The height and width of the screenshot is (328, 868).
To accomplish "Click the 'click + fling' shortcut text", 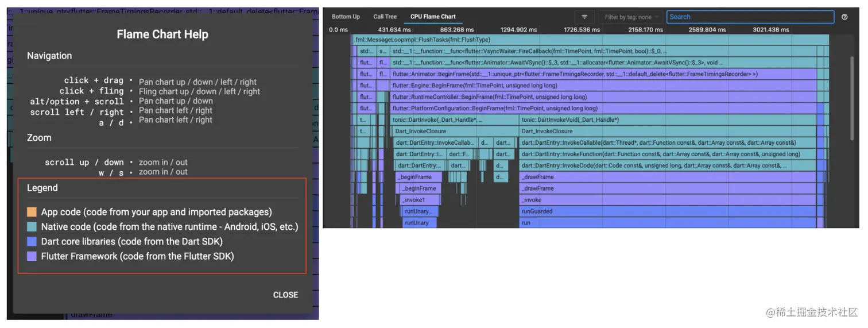I will pos(91,91).
